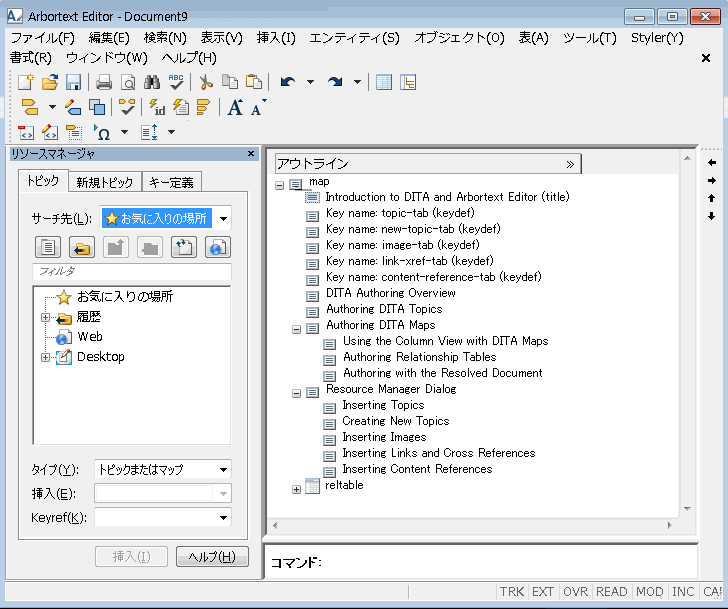Click the Undo arrow icon
The image size is (728, 609).
tap(288, 82)
